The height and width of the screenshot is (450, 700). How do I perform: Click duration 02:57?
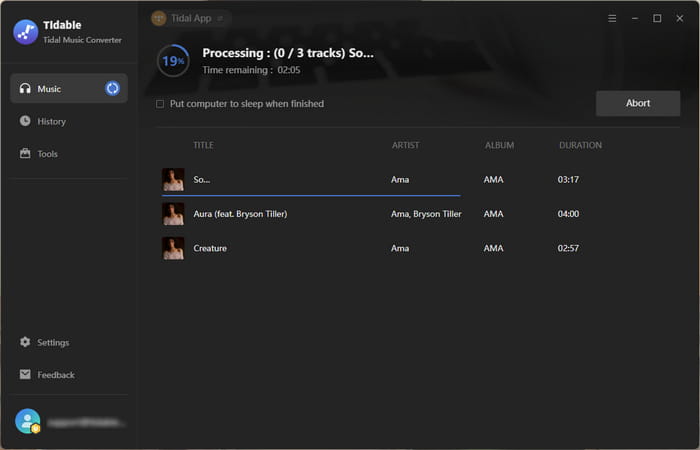click(x=568, y=248)
